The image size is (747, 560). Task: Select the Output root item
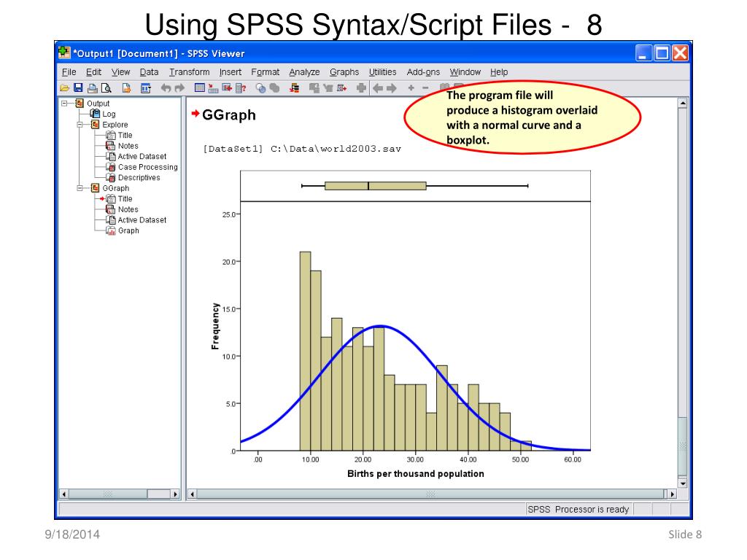pyautogui.click(x=98, y=104)
